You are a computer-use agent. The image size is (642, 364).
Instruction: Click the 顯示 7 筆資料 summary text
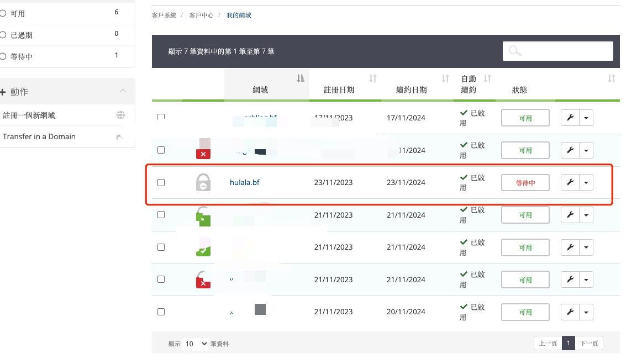[x=221, y=51]
